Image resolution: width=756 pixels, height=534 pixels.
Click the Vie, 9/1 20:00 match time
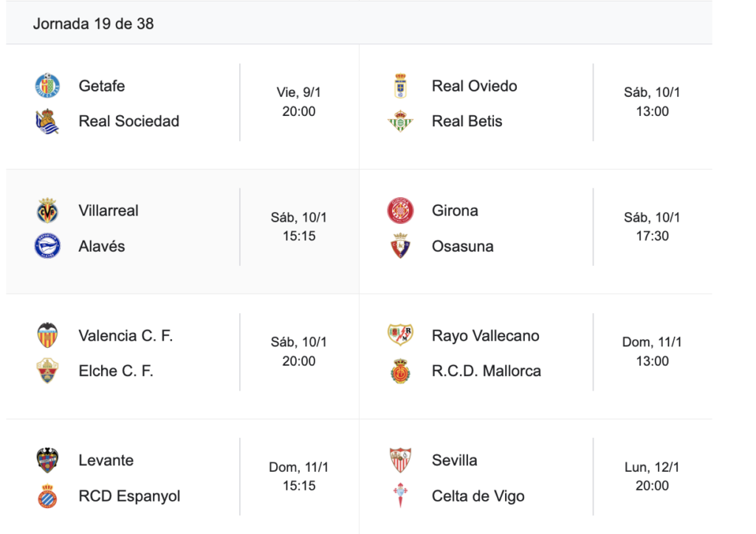point(298,102)
